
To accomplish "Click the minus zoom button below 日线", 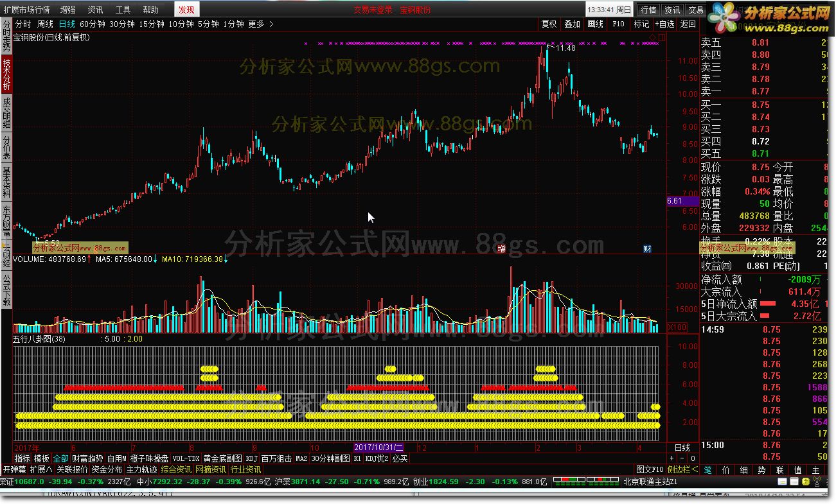I will [x=682, y=458].
